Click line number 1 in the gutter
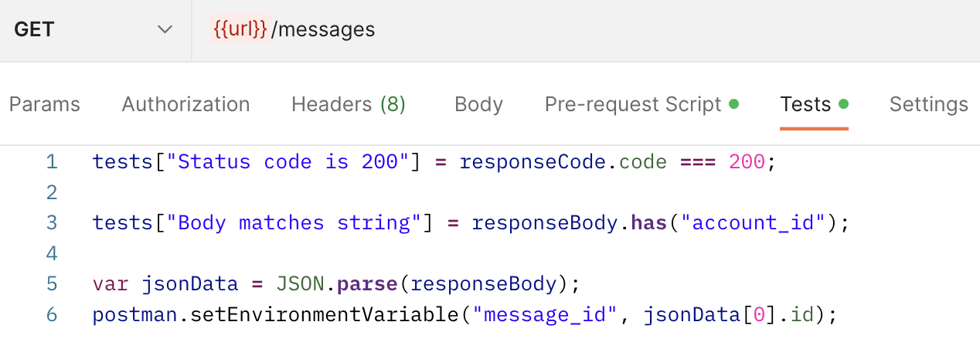The image size is (980, 349). tap(52, 162)
